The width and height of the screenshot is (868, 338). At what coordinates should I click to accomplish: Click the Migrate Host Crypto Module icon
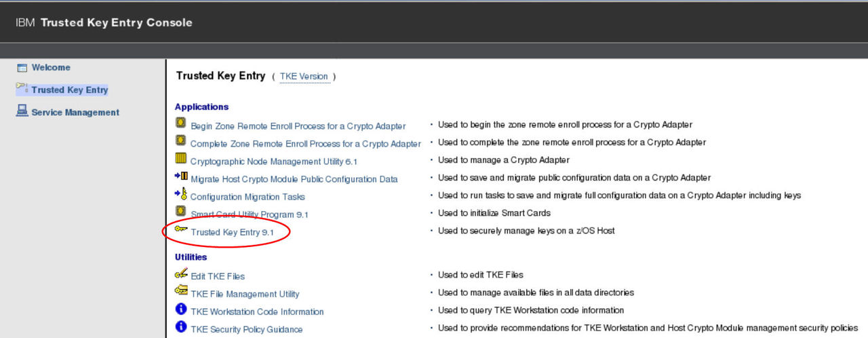(x=181, y=176)
